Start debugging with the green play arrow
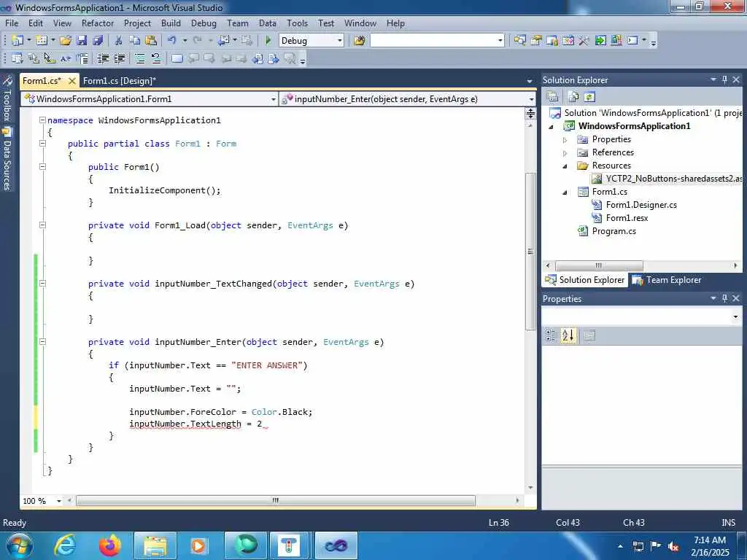Screen dimensions: 747x560 pos(268,41)
